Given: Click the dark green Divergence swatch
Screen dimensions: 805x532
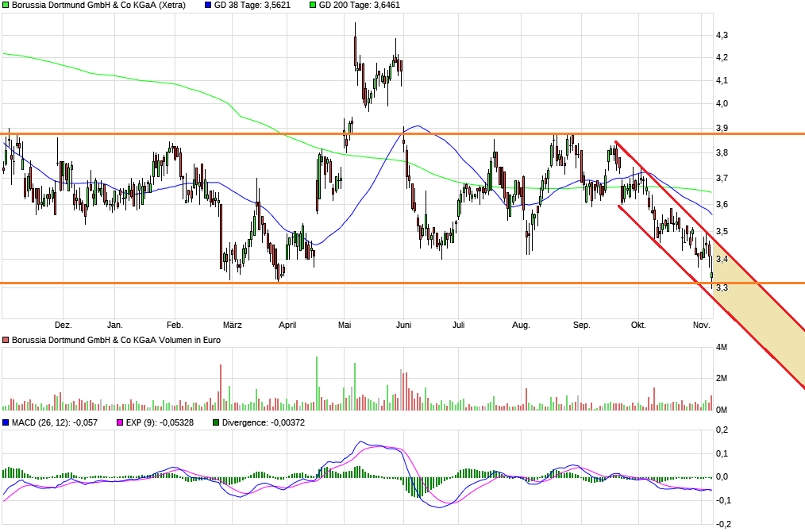Looking at the screenshot, I should [x=216, y=422].
